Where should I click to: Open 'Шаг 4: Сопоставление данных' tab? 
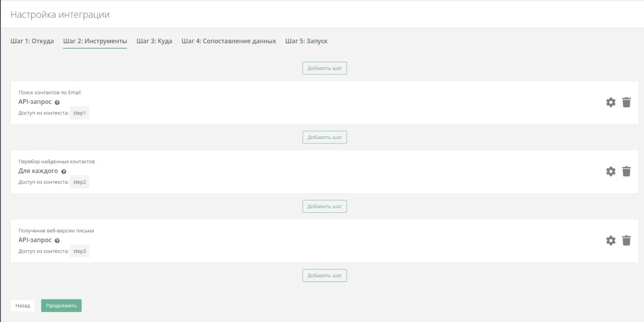click(x=228, y=41)
